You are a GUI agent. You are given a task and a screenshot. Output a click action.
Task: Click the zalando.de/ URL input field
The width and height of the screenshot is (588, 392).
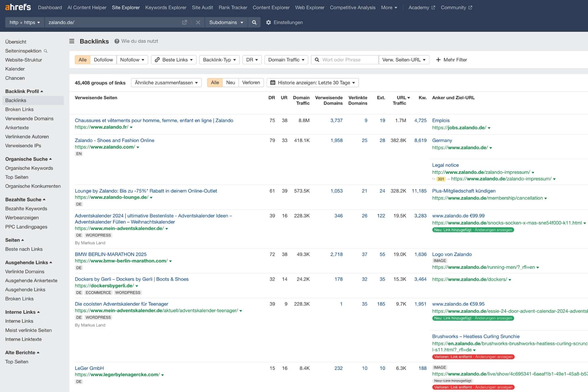[113, 22]
